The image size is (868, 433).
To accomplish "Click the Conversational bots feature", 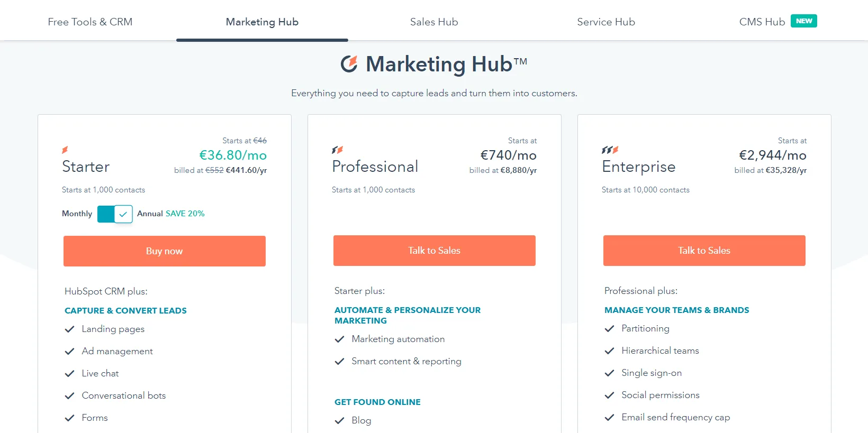I will [124, 395].
